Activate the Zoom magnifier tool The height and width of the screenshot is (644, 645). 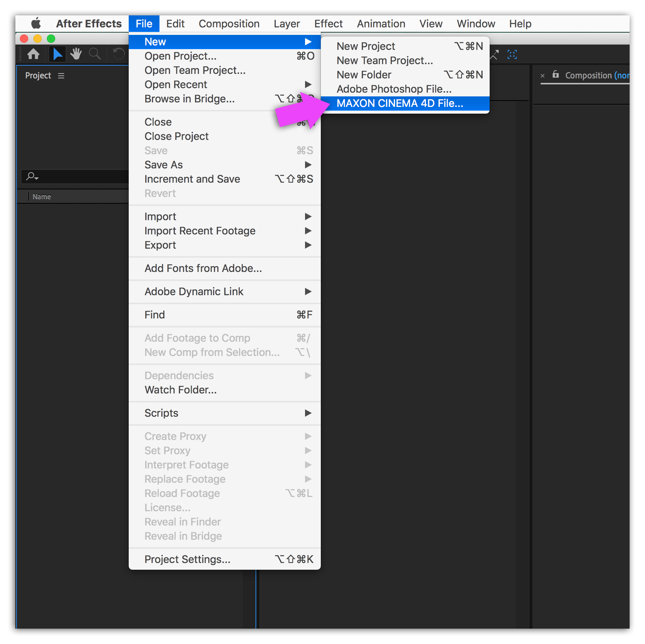(95, 54)
